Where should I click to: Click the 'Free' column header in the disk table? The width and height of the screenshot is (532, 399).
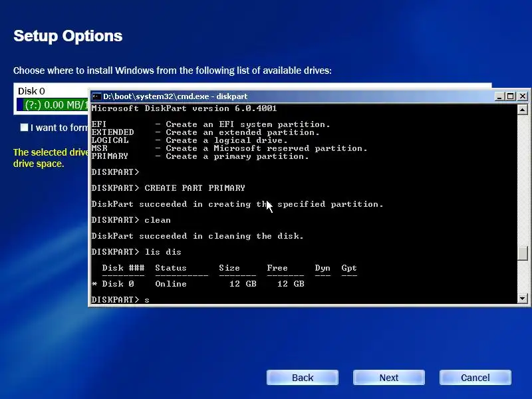(277, 268)
